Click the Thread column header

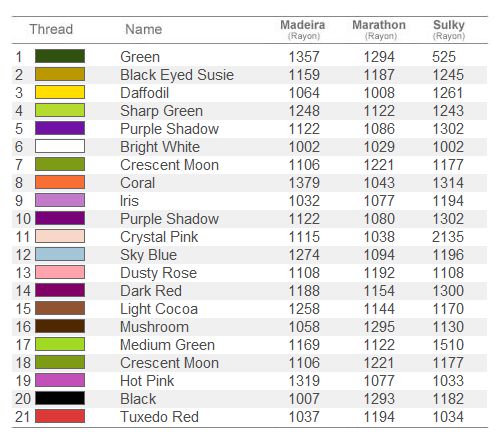coord(51,29)
